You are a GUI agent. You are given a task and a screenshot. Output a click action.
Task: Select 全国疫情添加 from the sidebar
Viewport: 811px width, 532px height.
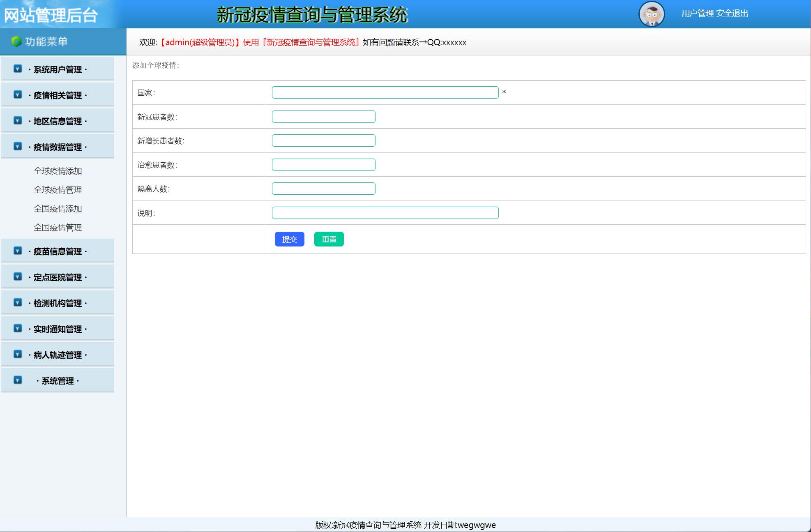tap(58, 209)
